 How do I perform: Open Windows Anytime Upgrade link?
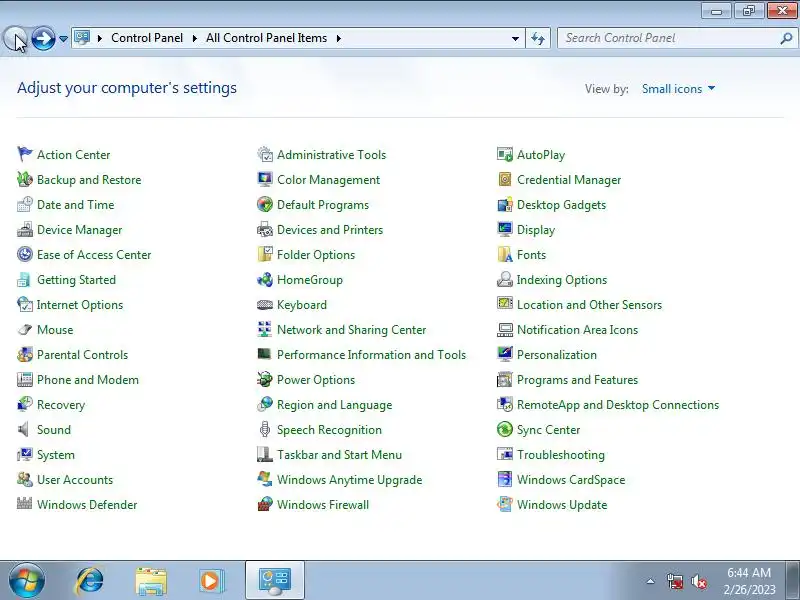coord(349,480)
